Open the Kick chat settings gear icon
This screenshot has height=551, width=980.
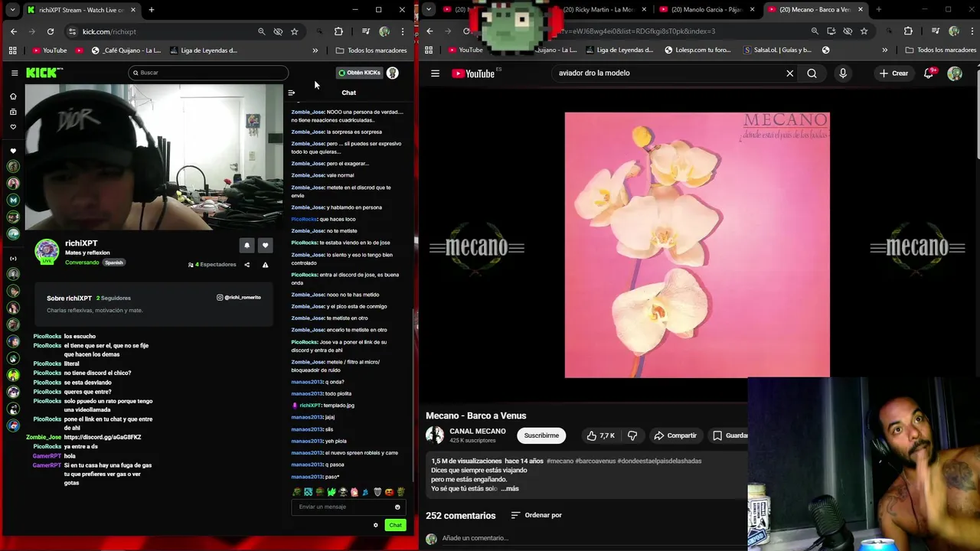375,525
